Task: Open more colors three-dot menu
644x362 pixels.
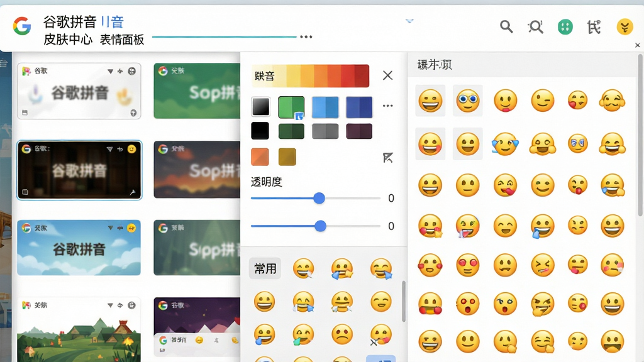Action: [x=387, y=106]
